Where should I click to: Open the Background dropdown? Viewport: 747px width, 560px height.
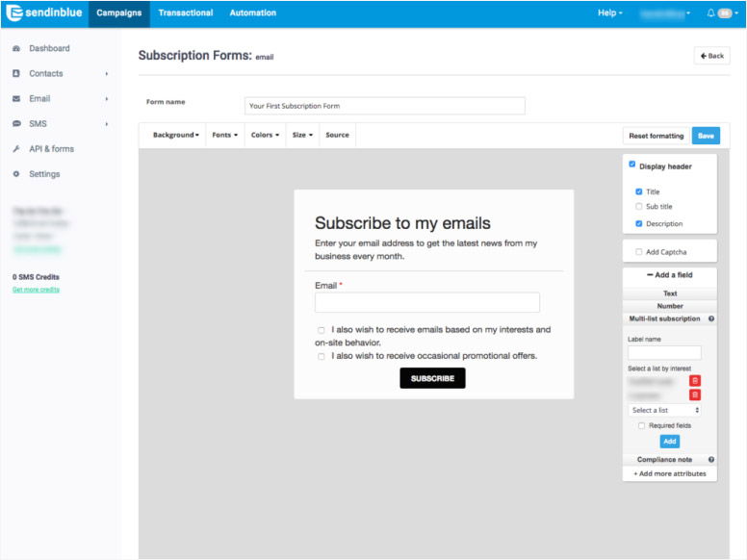point(176,136)
